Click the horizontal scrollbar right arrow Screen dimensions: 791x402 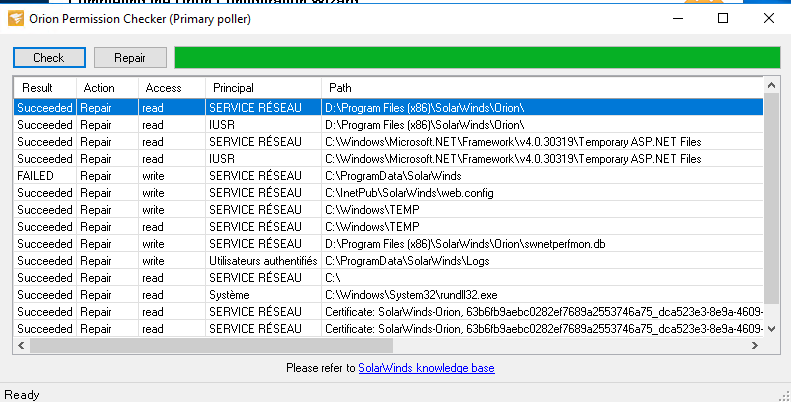click(755, 346)
